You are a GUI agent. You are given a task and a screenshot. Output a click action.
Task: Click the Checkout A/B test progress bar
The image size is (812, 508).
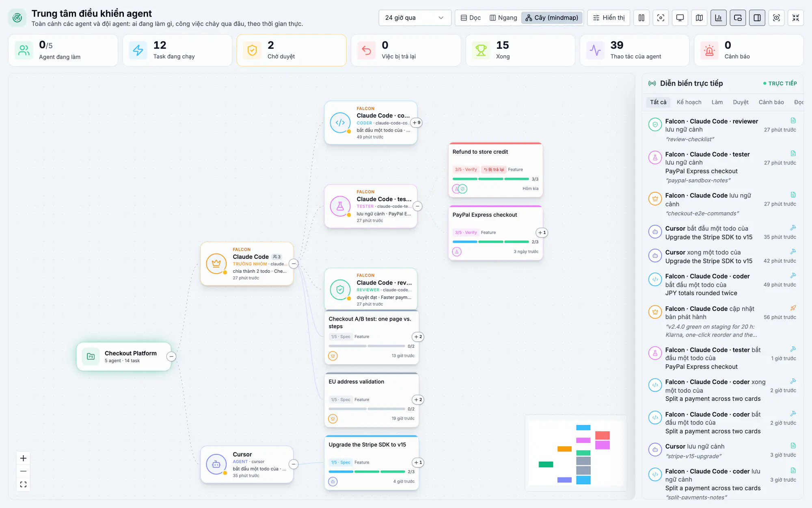tap(367, 346)
